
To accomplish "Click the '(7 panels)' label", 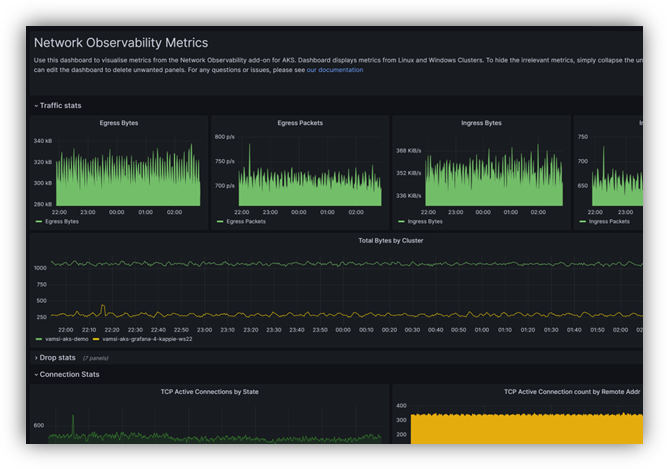I will click(x=95, y=358).
